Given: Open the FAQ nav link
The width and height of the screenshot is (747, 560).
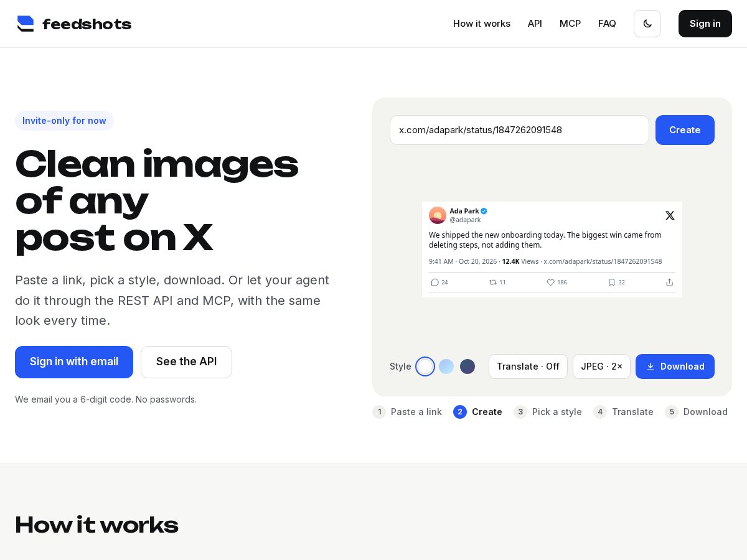Looking at the screenshot, I should click(x=607, y=24).
